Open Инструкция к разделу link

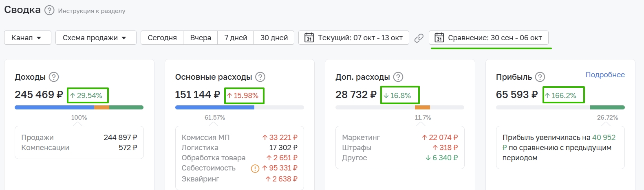pyautogui.click(x=92, y=11)
